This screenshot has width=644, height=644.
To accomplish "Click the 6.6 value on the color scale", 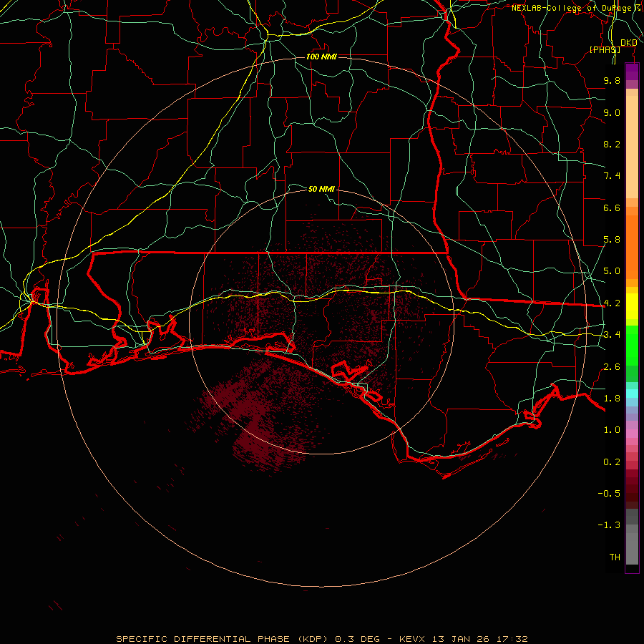I will 612,208.
